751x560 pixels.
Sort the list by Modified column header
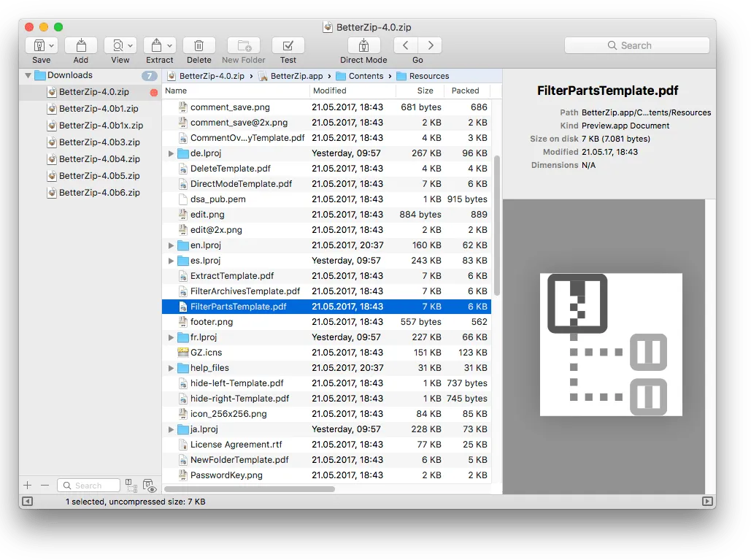[x=330, y=91]
